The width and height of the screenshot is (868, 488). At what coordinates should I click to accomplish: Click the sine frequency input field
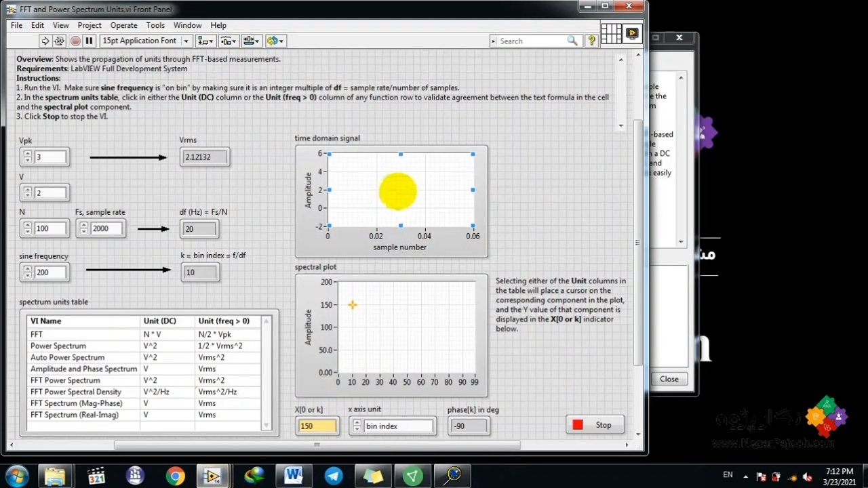pyautogui.click(x=51, y=272)
